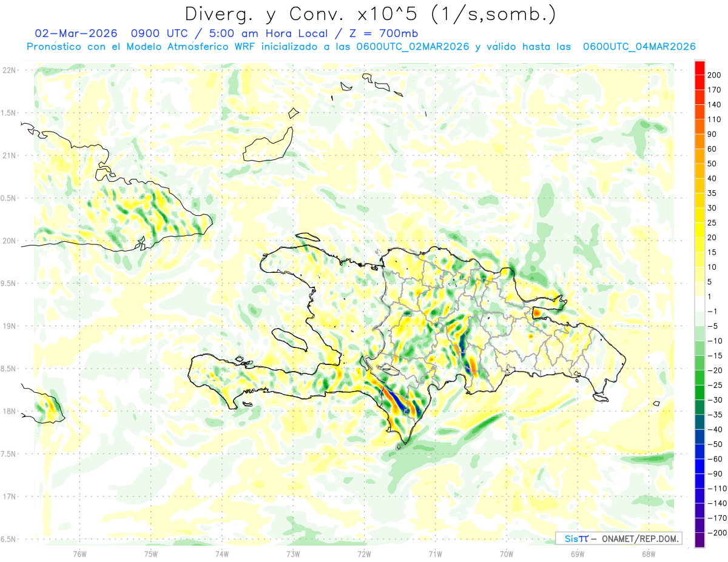Click the '17N' latitude label
This screenshot has width=728, height=562.
click(x=8, y=497)
